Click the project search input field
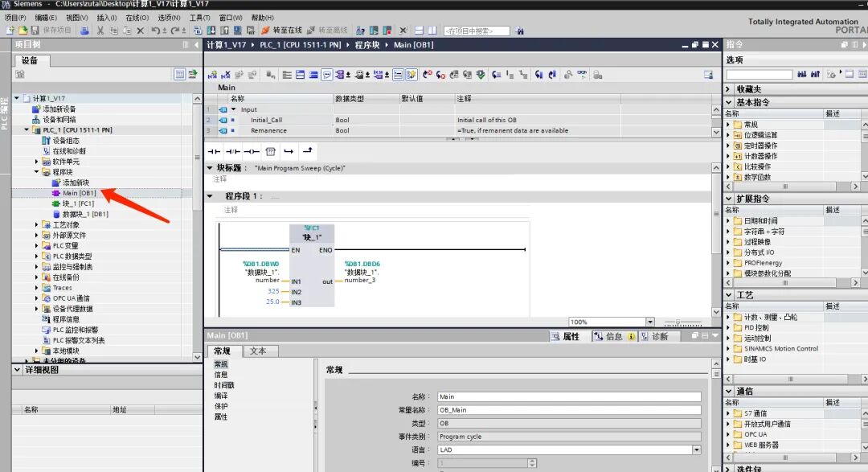The width and height of the screenshot is (868, 472). pos(477,31)
